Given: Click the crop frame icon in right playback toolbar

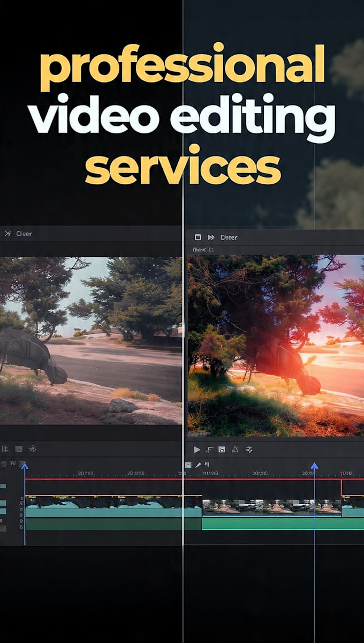Looking at the screenshot, I should (222, 450).
